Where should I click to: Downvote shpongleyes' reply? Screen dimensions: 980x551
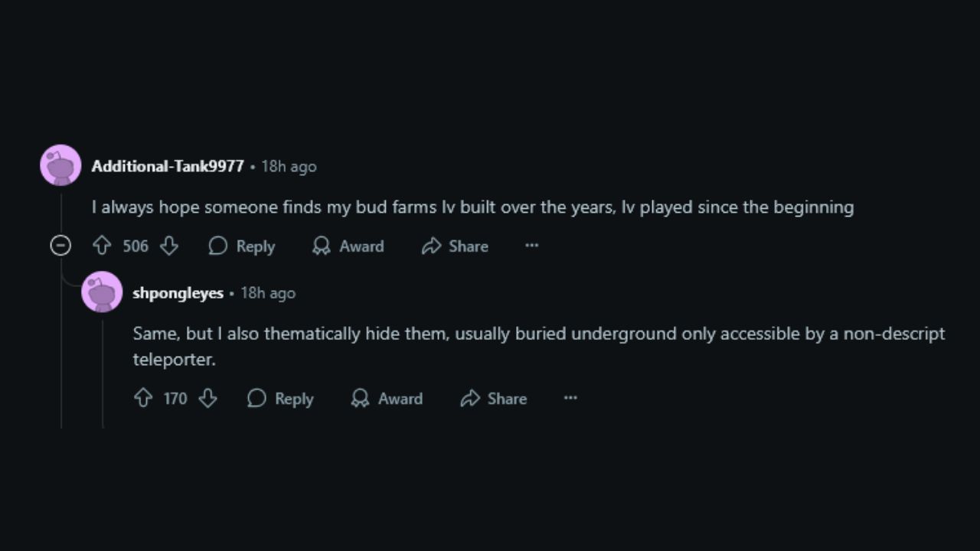(x=207, y=398)
